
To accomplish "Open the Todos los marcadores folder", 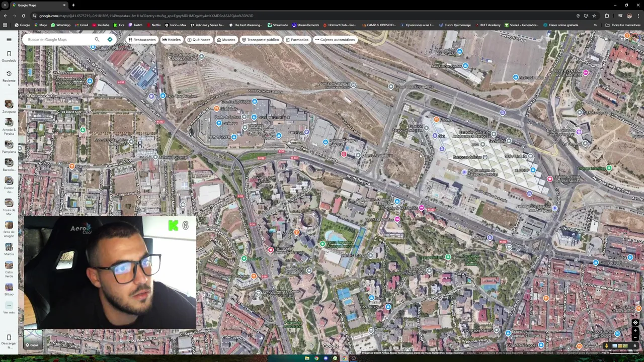I will 623,25.
